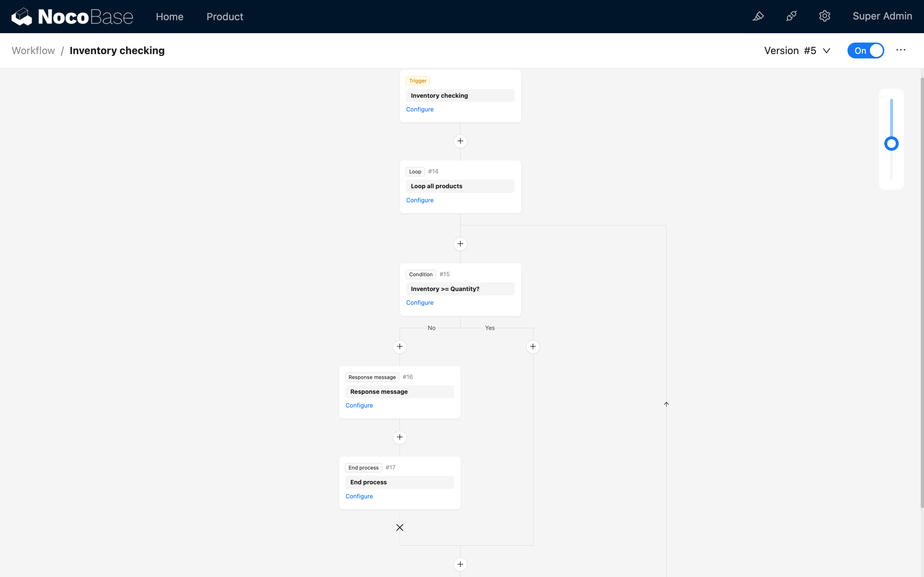924x577 pixels.
Task: Add a node below the End process step
Action: point(460,564)
